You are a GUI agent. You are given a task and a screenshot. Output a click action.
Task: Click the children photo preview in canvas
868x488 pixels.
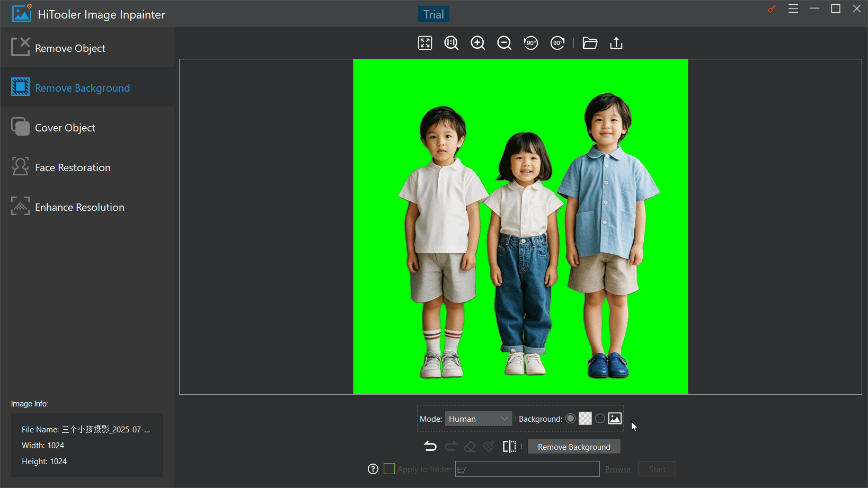(x=520, y=227)
